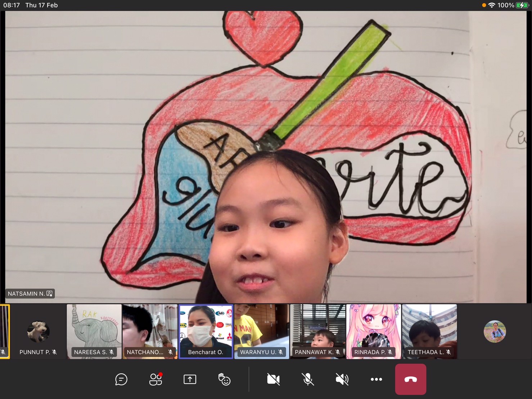Tap muted mic icon on TEETHADA L.
Image resolution: width=532 pixels, height=399 pixels.
[x=448, y=352]
